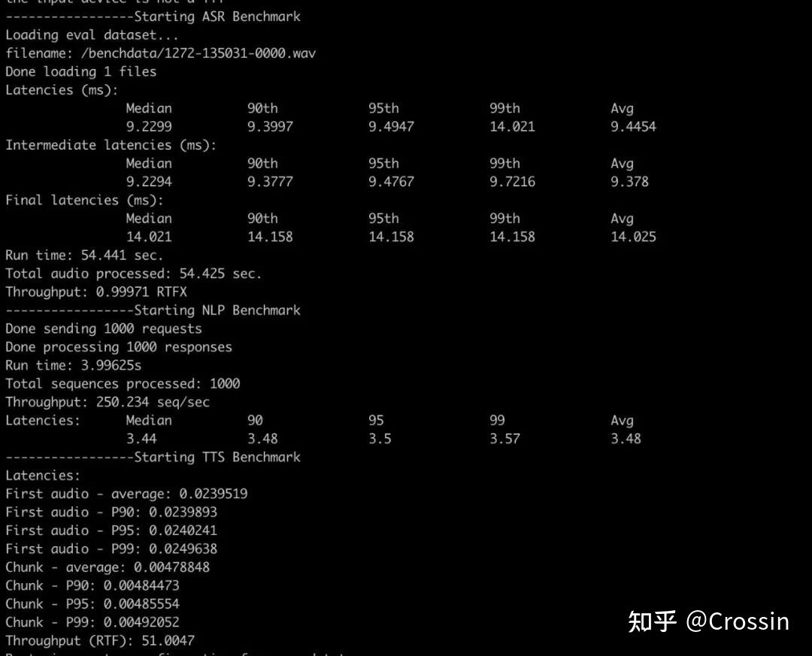Click the Starting NLP Benchmark header line
The image size is (812, 656).
(x=153, y=310)
